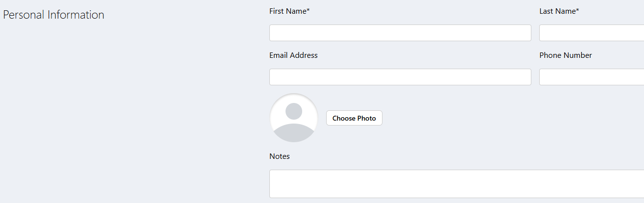Select the Email Address input box
Viewport: 644px width, 203px height.
click(400, 77)
